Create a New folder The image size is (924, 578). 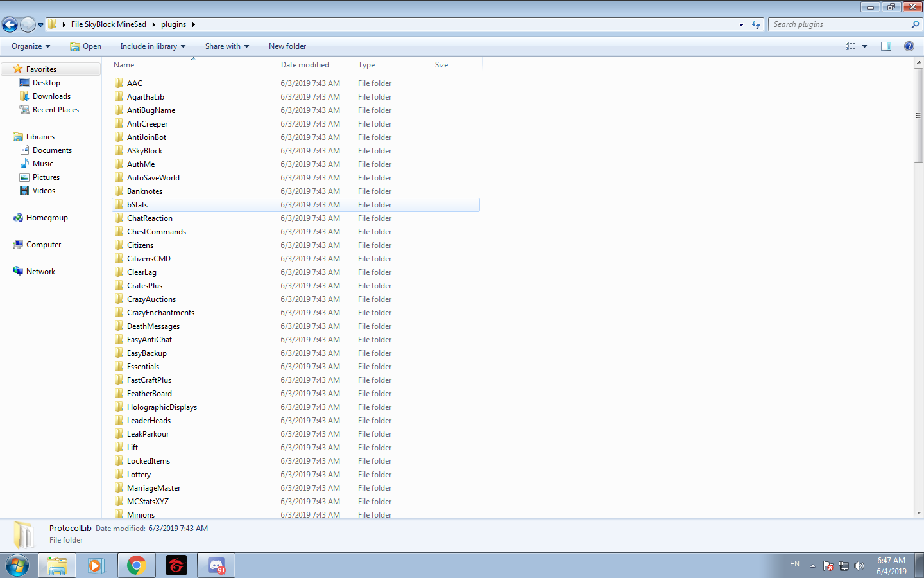tap(287, 46)
